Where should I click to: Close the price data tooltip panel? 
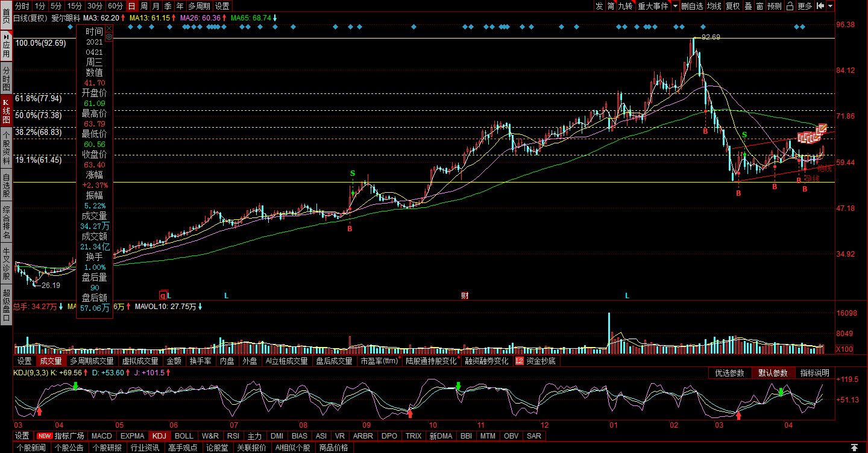pyautogui.click(x=109, y=28)
